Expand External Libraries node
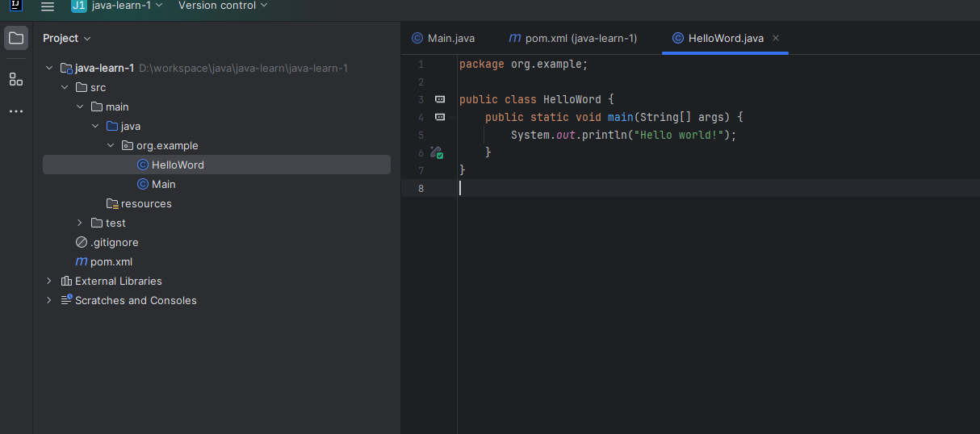 [49, 281]
